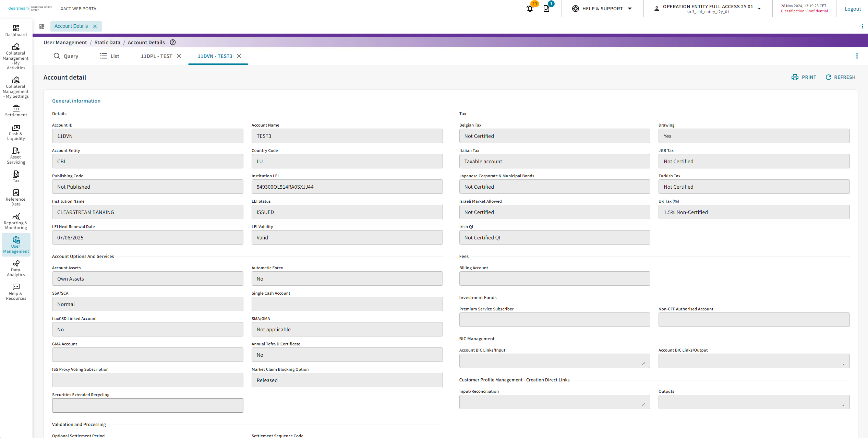Click the Account Details help question icon

click(173, 43)
